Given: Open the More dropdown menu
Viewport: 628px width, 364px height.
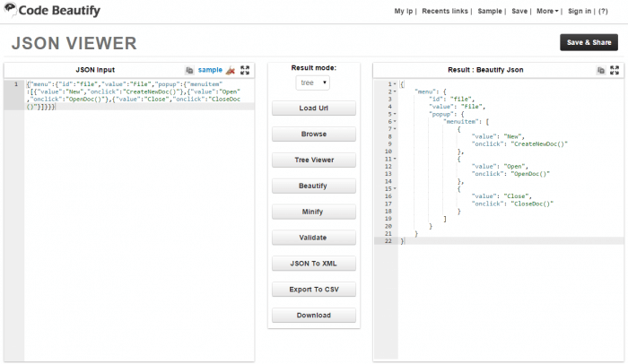Looking at the screenshot, I should 547,12.
